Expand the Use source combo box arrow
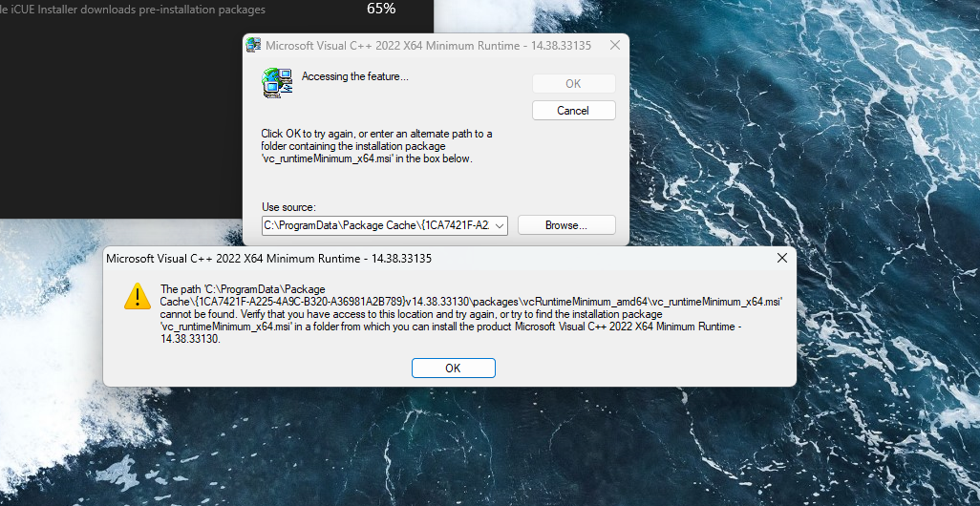The width and height of the screenshot is (980, 506). tap(500, 226)
